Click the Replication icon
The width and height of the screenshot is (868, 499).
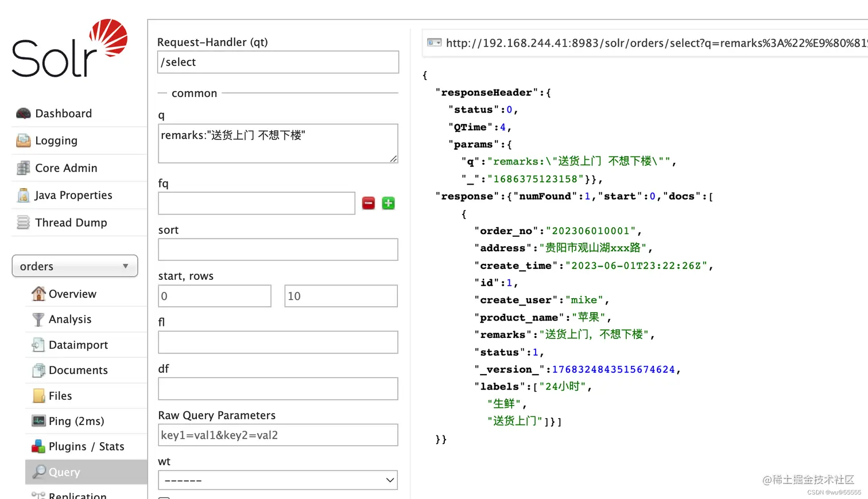point(38,495)
